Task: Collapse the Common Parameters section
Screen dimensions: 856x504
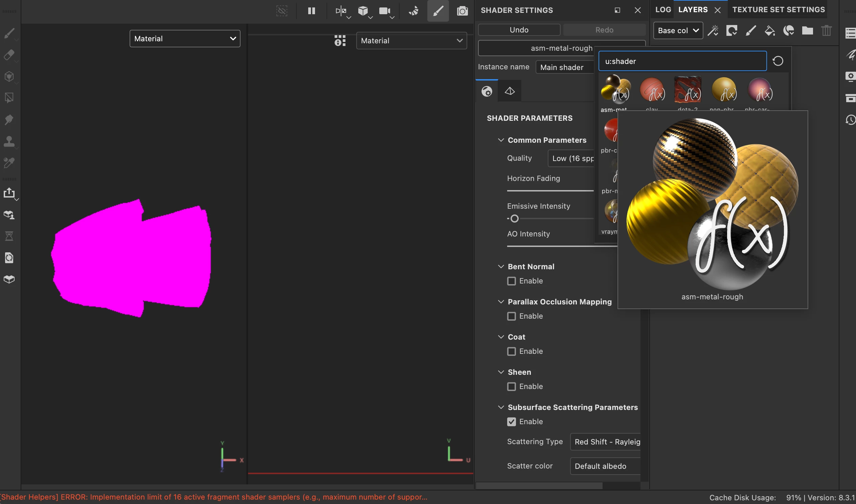Action: [x=501, y=140]
